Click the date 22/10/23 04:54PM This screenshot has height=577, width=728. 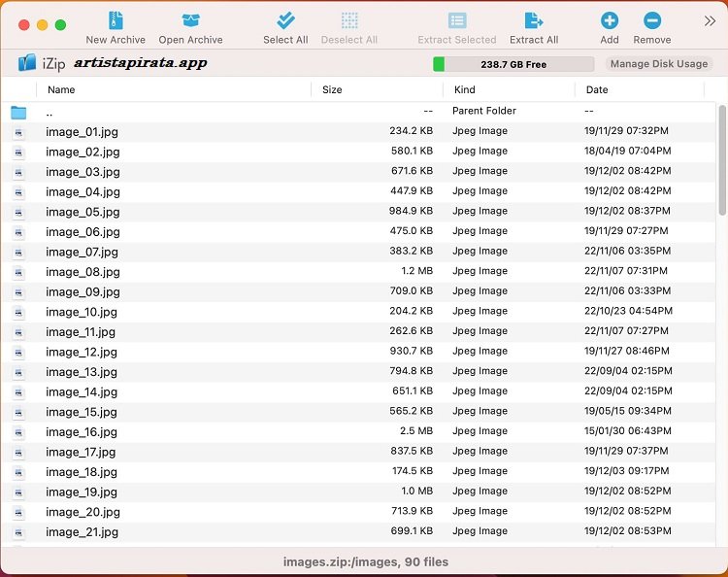click(x=628, y=311)
